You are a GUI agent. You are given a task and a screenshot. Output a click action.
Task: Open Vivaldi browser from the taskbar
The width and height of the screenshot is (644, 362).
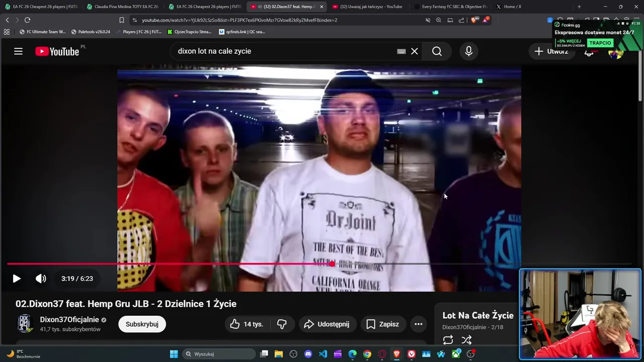[412, 354]
